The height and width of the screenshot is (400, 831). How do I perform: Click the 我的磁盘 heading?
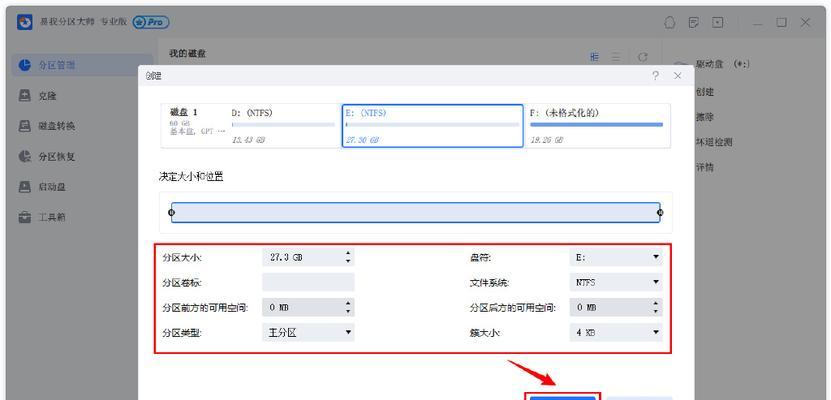[x=188, y=54]
